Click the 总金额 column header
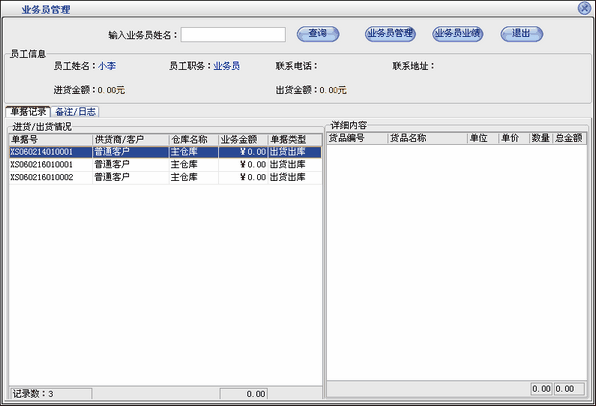This screenshot has width=596, height=406. (569, 138)
